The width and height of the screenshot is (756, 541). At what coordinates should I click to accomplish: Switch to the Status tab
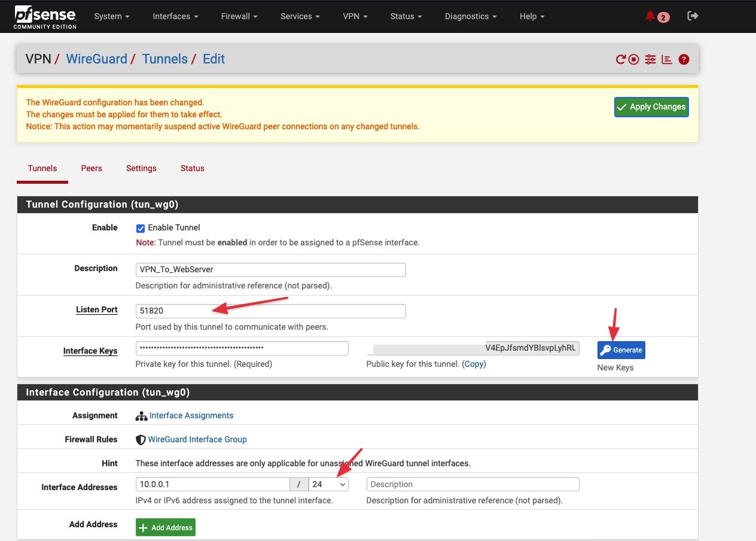(x=193, y=168)
